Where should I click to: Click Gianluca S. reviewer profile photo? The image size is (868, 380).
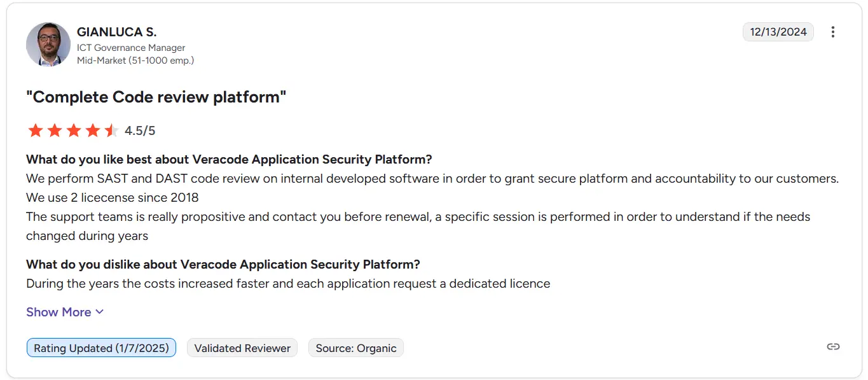[x=48, y=45]
